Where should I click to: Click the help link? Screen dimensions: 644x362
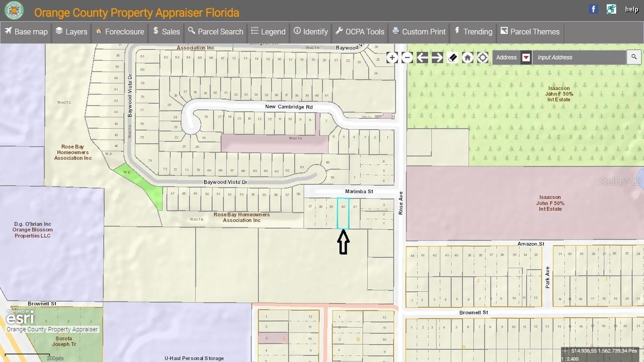pyautogui.click(x=631, y=9)
